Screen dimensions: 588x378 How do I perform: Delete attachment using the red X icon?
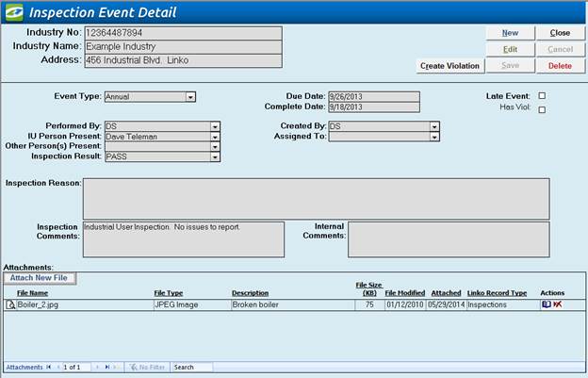point(558,305)
